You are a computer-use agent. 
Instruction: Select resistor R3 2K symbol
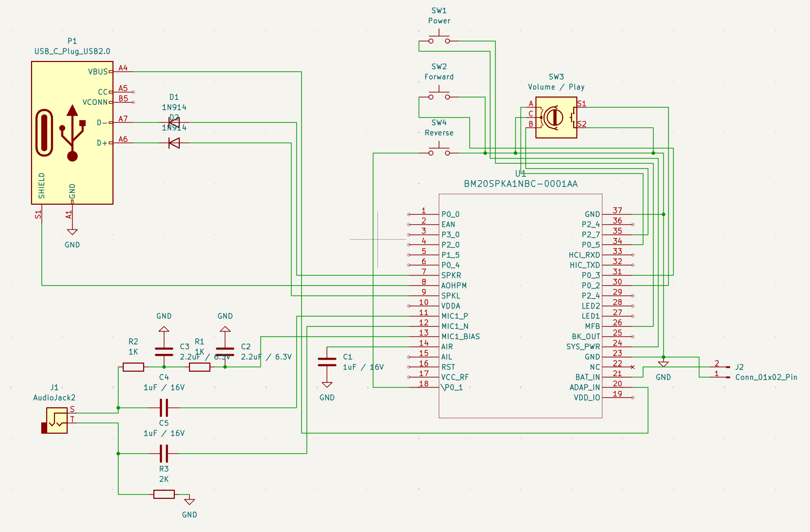pyautogui.click(x=164, y=494)
